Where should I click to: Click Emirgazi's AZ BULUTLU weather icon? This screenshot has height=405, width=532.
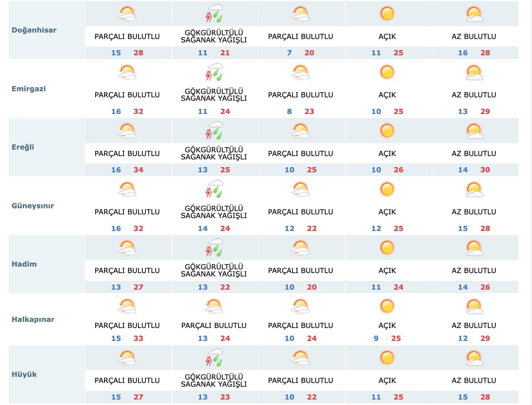click(474, 72)
